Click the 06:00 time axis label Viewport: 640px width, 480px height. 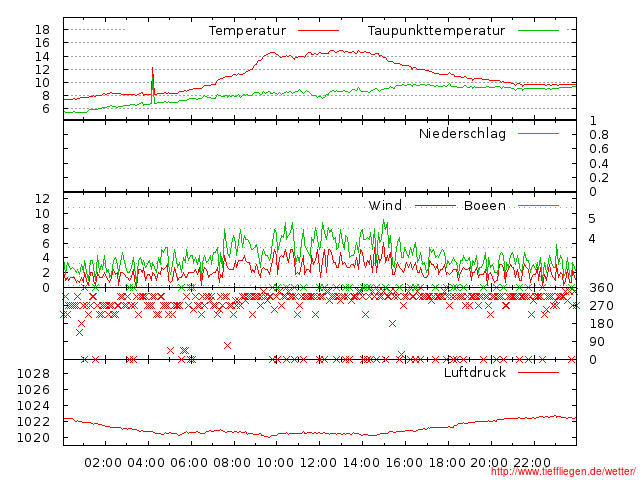(189, 463)
